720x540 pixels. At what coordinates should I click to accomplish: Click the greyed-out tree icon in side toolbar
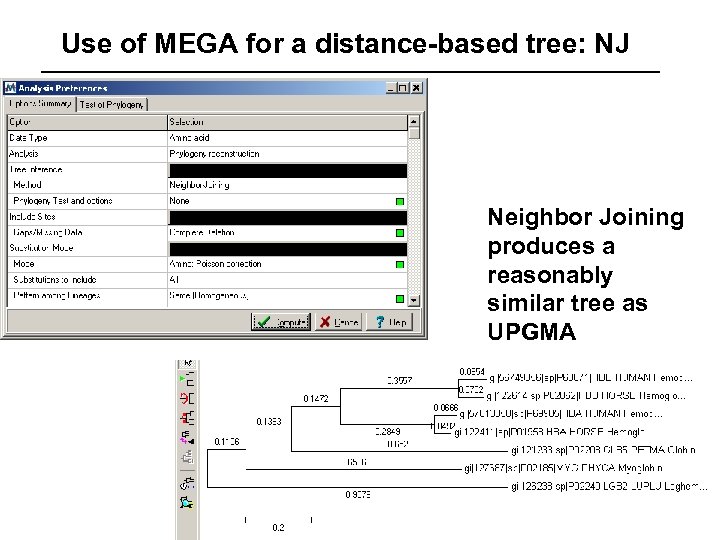[187, 457]
